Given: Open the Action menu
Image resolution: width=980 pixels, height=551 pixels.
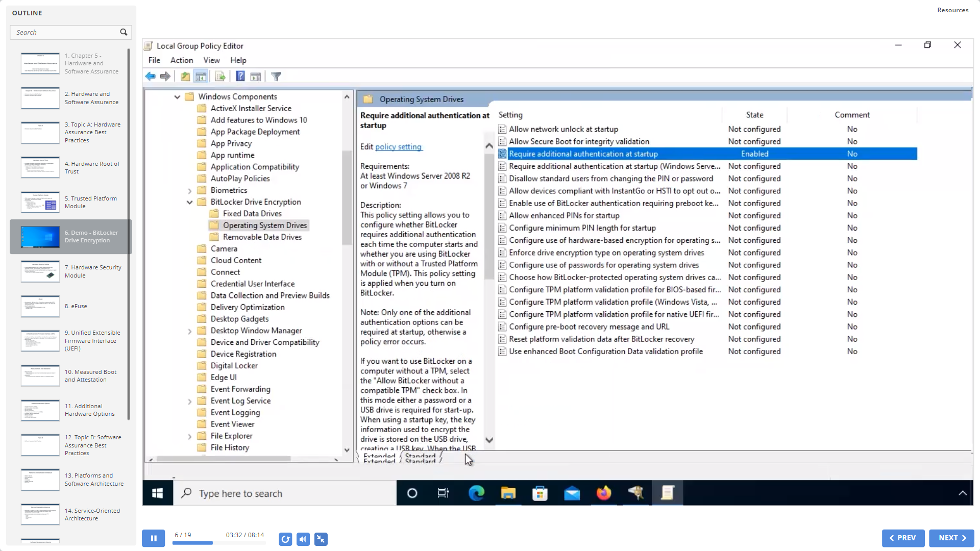Looking at the screenshot, I should click(182, 60).
